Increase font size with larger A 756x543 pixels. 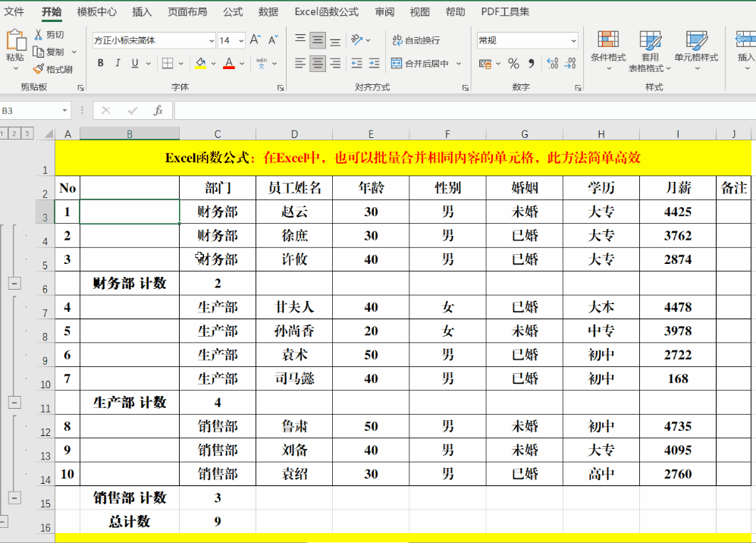(x=256, y=40)
